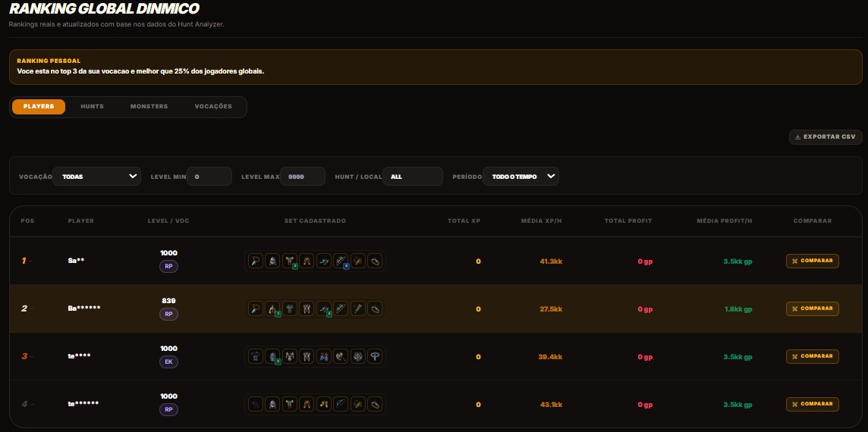The height and width of the screenshot is (432, 868).
Task: Click the Total XP column header
Action: pos(464,221)
